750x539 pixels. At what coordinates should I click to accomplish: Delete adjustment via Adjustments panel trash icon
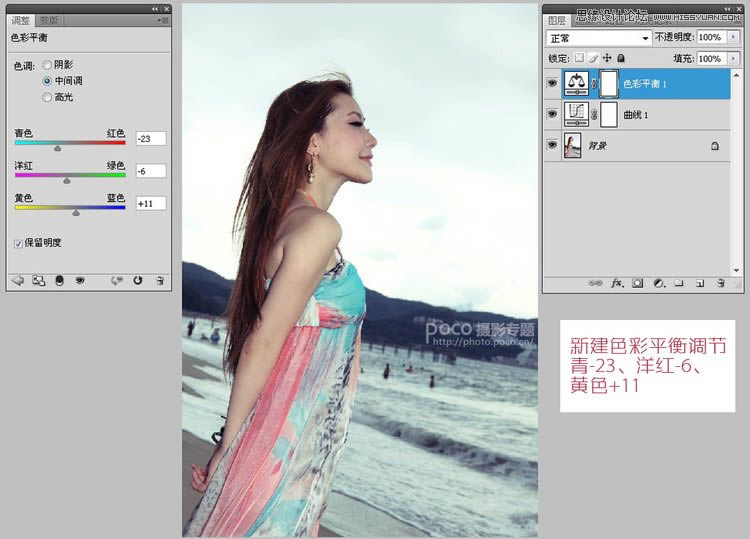[x=159, y=281]
